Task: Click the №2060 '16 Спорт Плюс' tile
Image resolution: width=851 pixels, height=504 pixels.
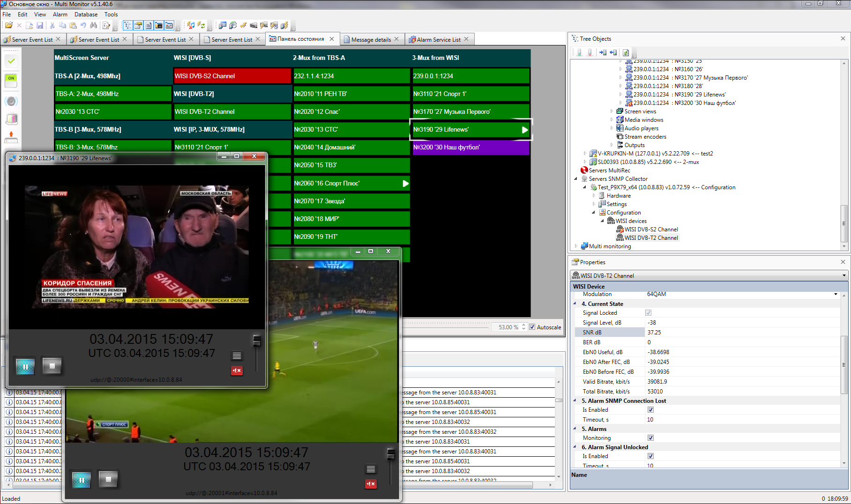Action: (x=351, y=183)
